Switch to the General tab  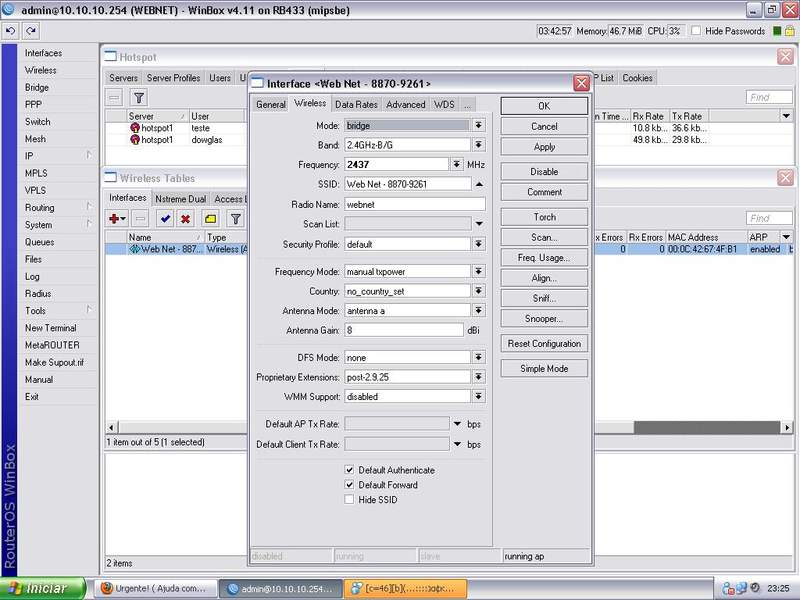271,104
